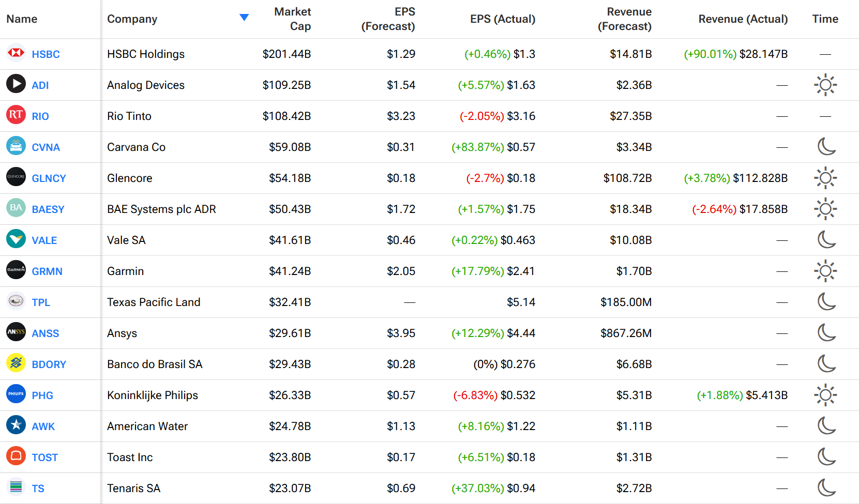The width and height of the screenshot is (859, 504).
Task: Open the ADI ticker link
Action: tap(40, 85)
